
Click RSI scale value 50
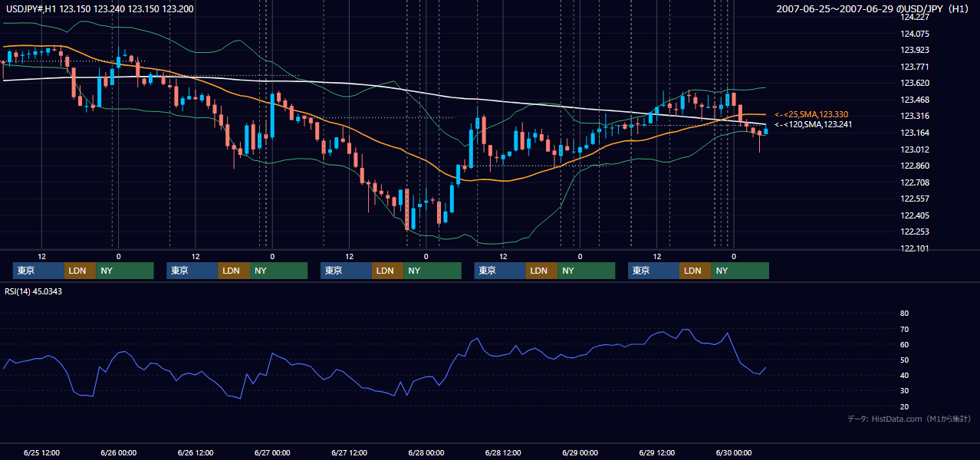coord(904,360)
